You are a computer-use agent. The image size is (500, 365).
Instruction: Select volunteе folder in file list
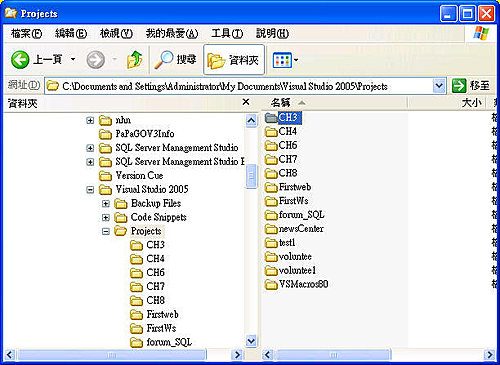click(x=288, y=257)
